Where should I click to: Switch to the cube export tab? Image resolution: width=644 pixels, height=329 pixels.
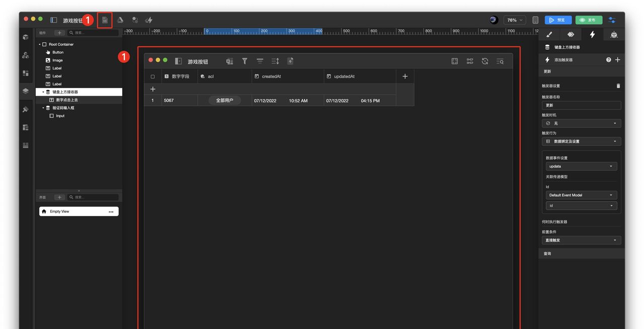click(614, 34)
